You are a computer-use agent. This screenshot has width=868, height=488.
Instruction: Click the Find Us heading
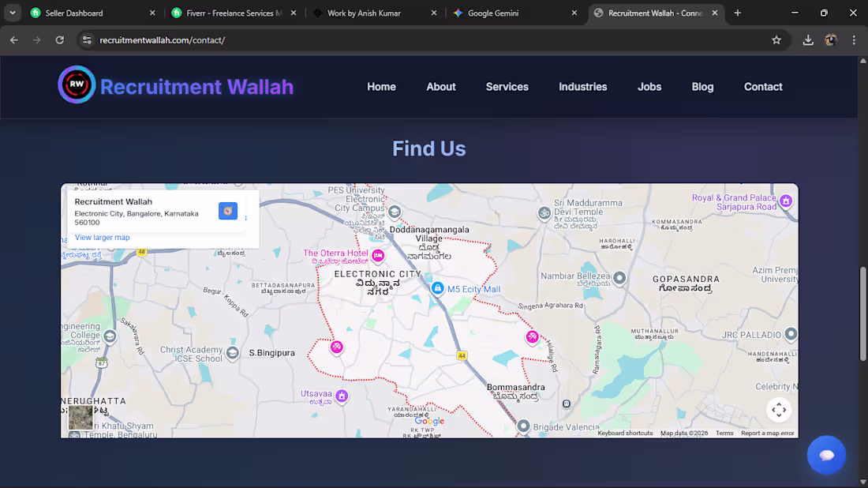(429, 148)
